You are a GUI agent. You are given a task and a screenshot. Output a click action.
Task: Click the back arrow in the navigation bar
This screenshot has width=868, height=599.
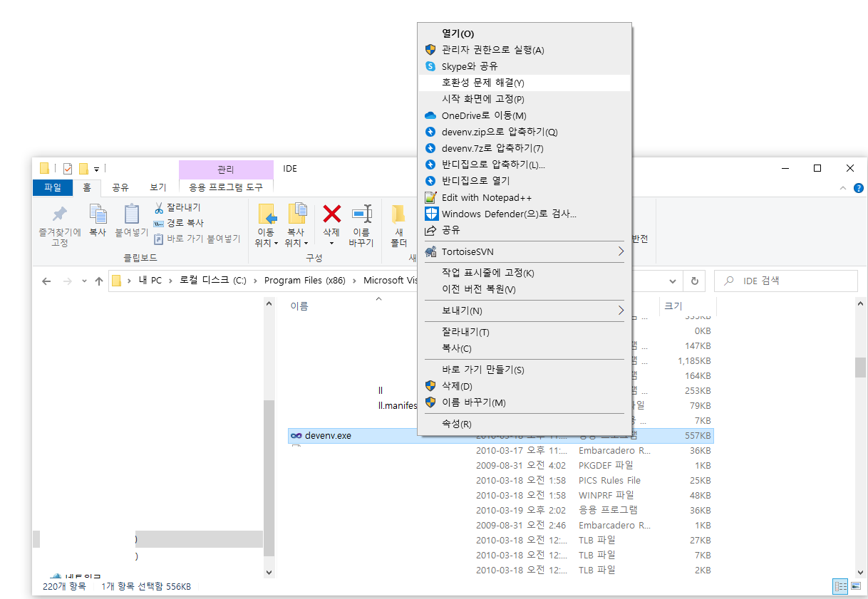[x=46, y=281]
